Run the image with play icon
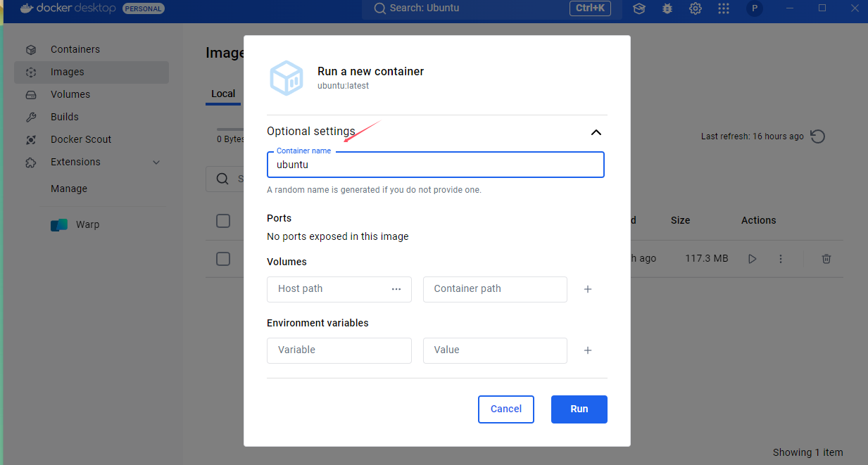Image resolution: width=868 pixels, height=465 pixels. [x=753, y=259]
